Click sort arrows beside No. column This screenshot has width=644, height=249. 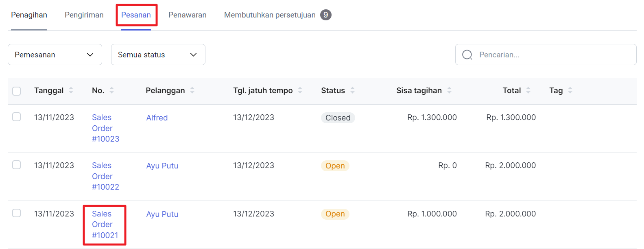click(112, 90)
